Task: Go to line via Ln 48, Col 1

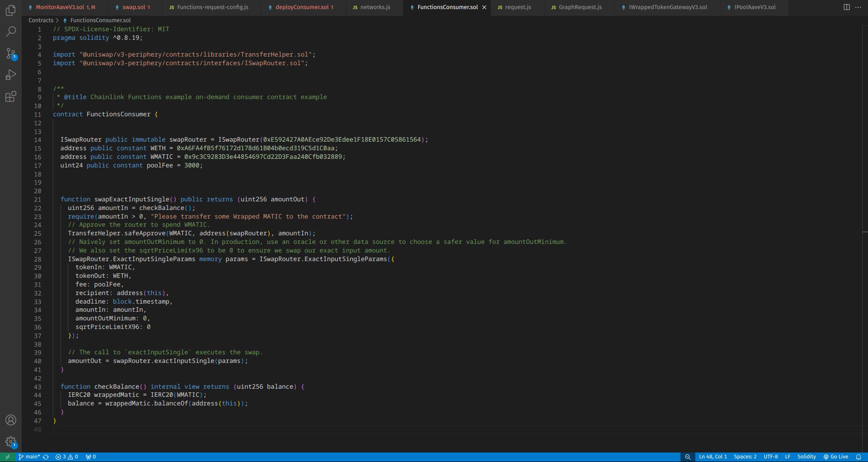Action: click(713, 457)
